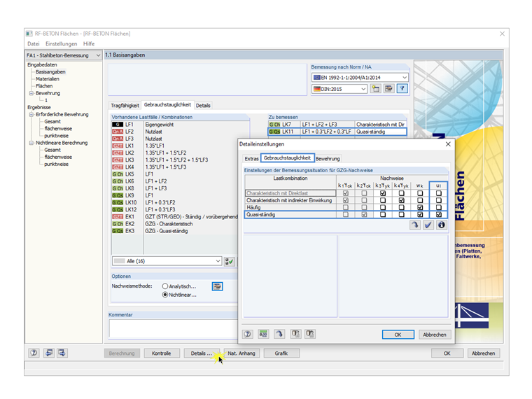Toggle wk checkbox in Häufig row
This screenshot has height=399, width=532.
click(420, 207)
